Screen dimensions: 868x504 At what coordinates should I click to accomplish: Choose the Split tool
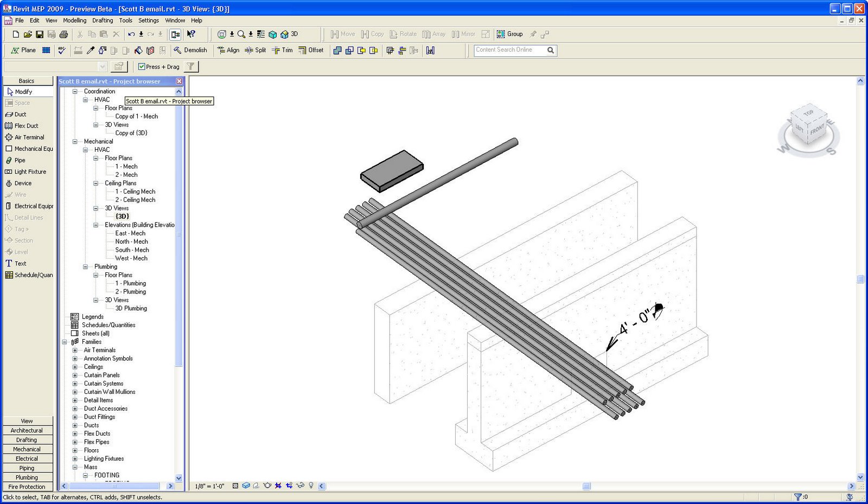point(256,50)
